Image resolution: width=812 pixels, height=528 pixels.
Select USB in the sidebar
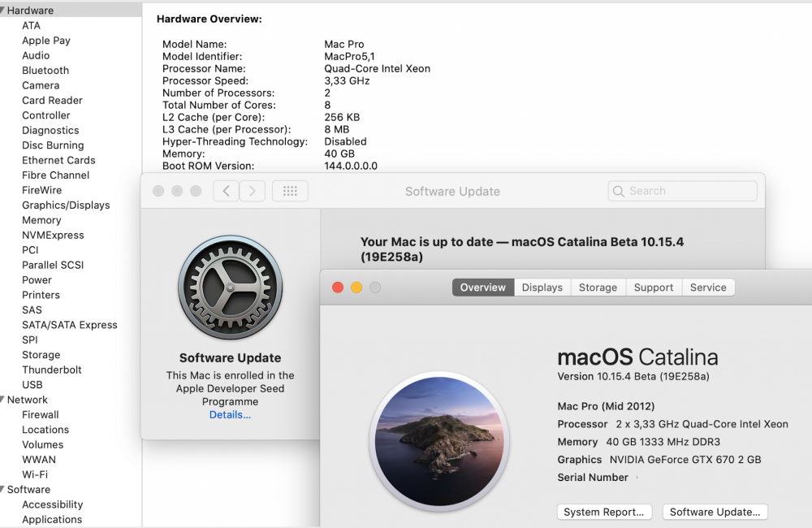(32, 384)
